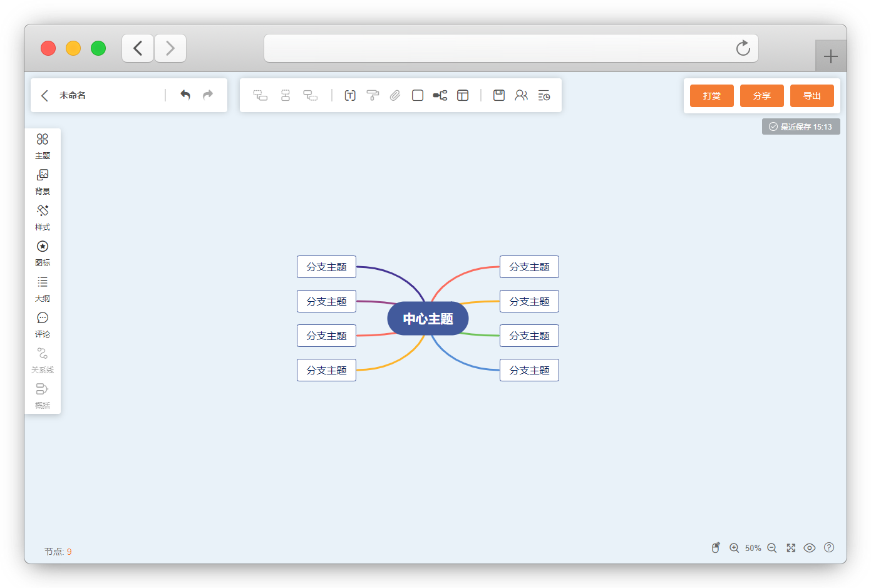Click the paperclip attachment icon
This screenshot has height=588, width=871.
tap(395, 95)
